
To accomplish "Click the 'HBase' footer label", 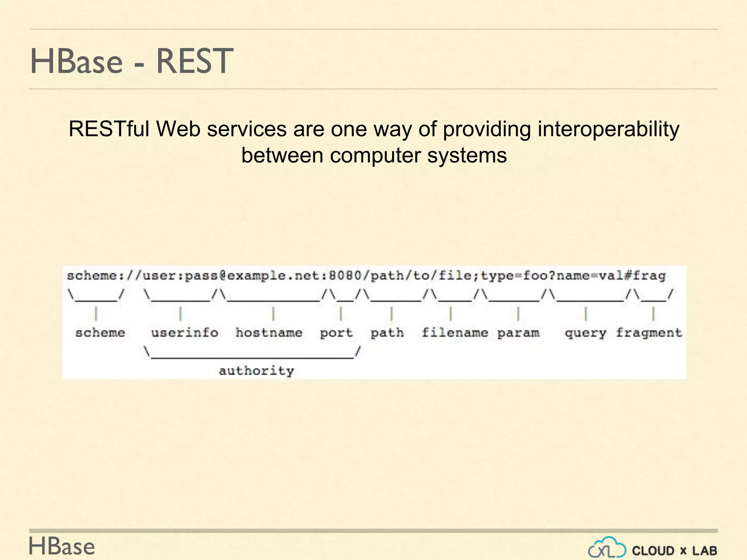I will click(62, 547).
